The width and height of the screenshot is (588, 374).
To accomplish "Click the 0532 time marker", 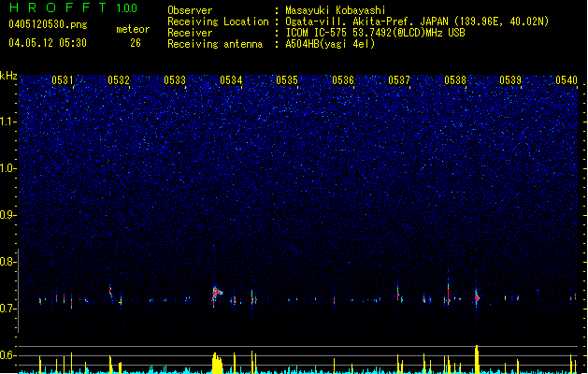I will pos(119,80).
